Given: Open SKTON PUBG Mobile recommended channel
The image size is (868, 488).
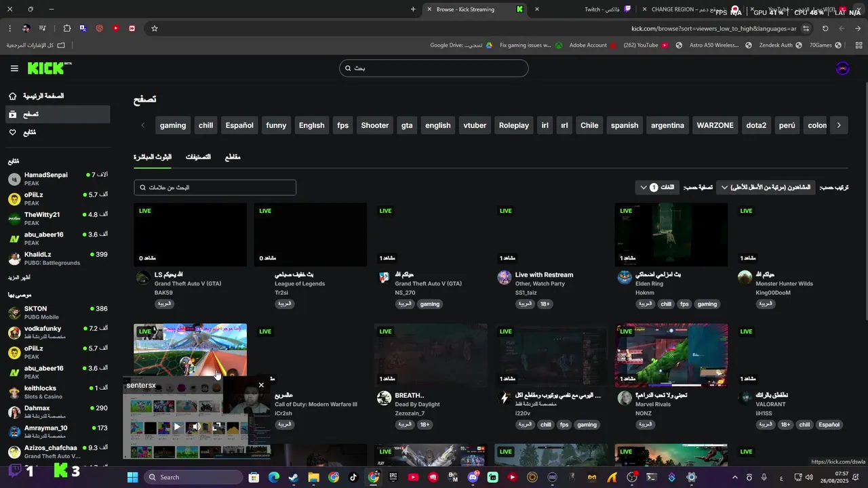Looking at the screenshot, I should (58, 312).
